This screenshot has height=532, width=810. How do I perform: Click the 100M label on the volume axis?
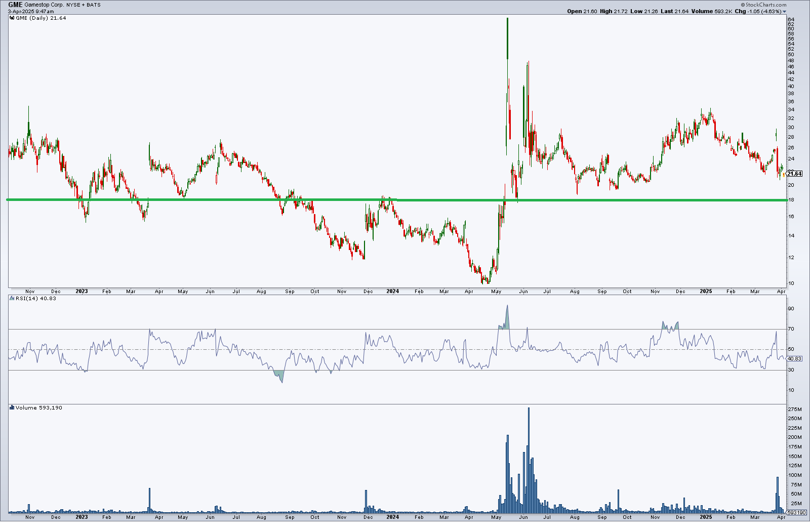pyautogui.click(x=796, y=475)
